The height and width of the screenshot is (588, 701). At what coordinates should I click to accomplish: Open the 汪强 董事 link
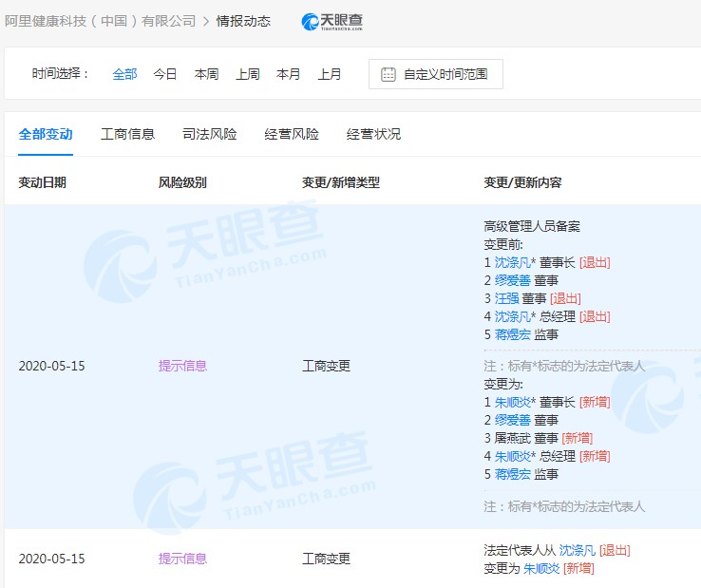(x=507, y=298)
